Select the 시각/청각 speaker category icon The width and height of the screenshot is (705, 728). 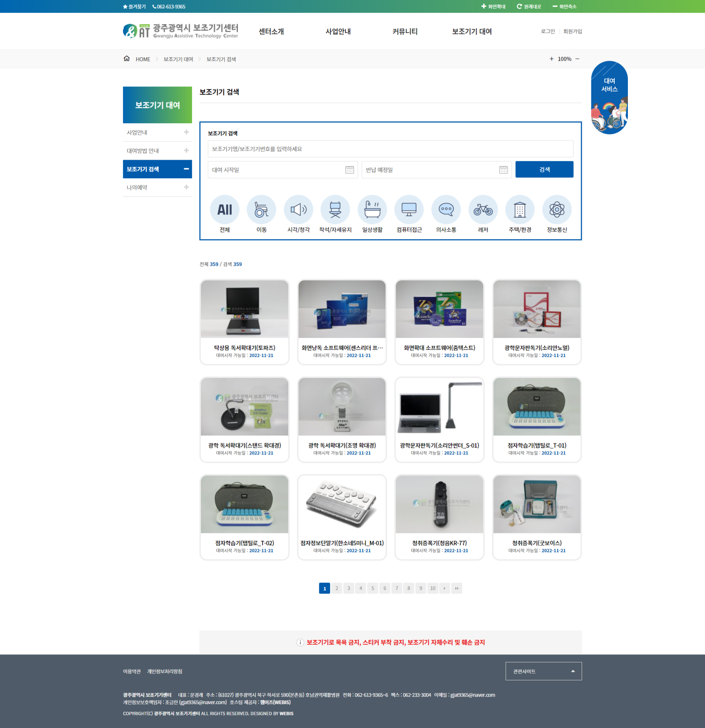click(x=298, y=210)
